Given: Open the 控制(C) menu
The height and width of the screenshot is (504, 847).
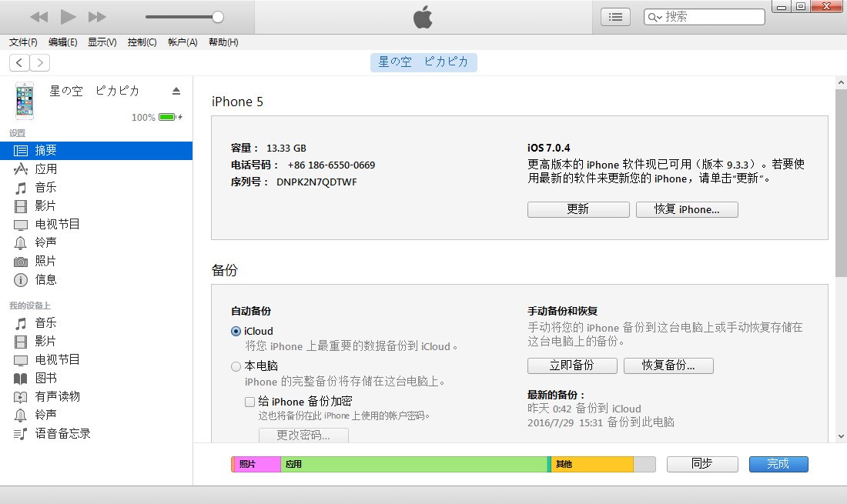Looking at the screenshot, I should (142, 42).
